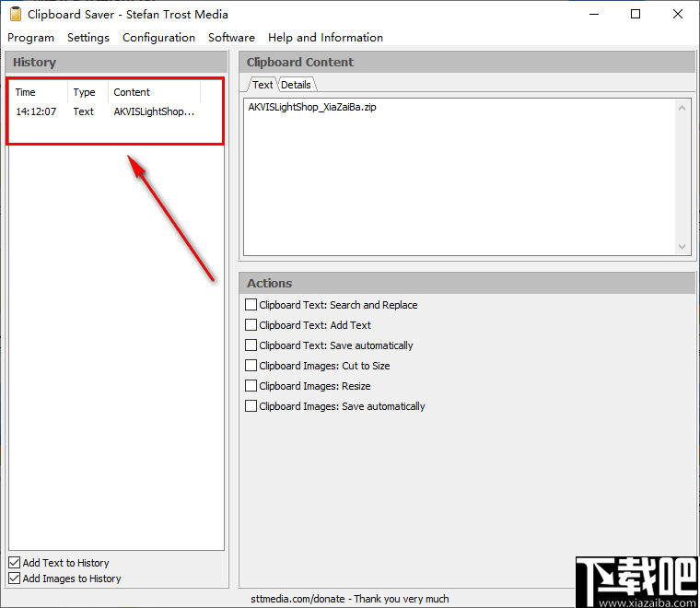The height and width of the screenshot is (608, 700).
Task: Open Help and Information menu
Action: 325,38
